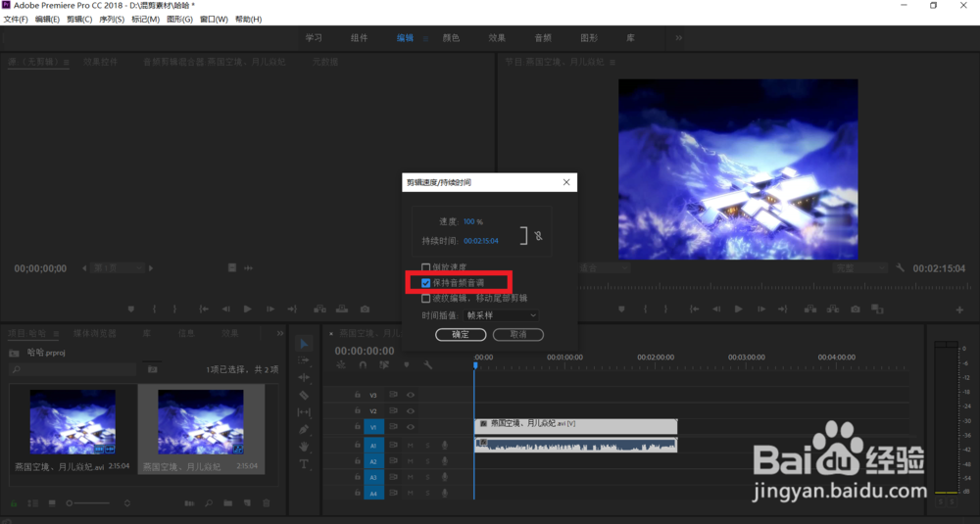Open Source monitor page dropdown
980x524 pixels.
coord(118,268)
